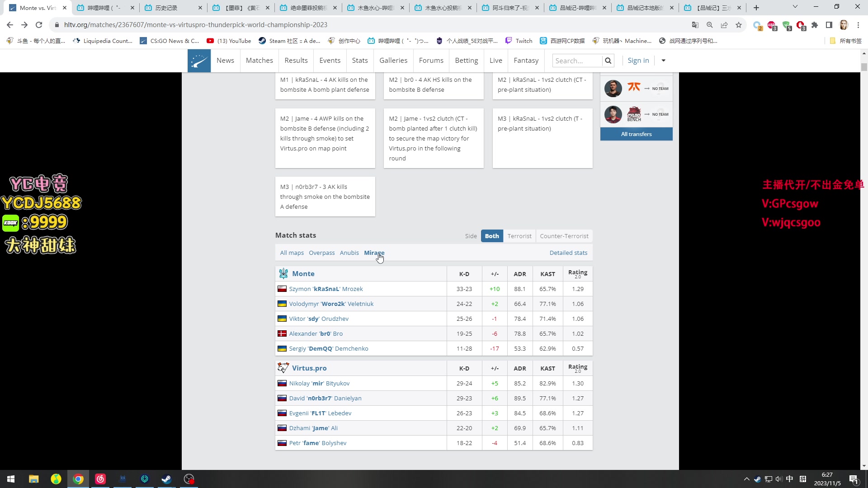This screenshot has height=488, width=868.
Task: Open the News menu
Action: point(225,61)
